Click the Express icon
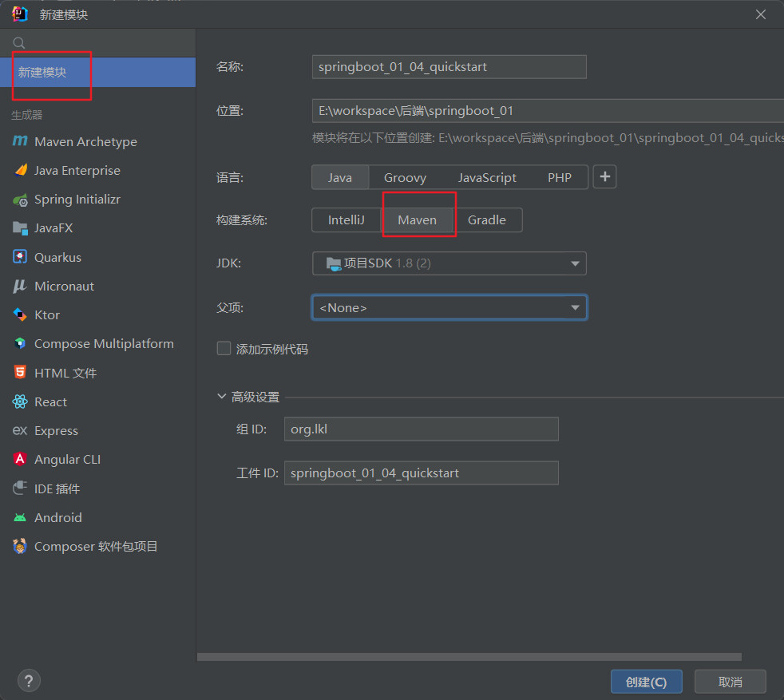This screenshot has height=700, width=784. 20,430
